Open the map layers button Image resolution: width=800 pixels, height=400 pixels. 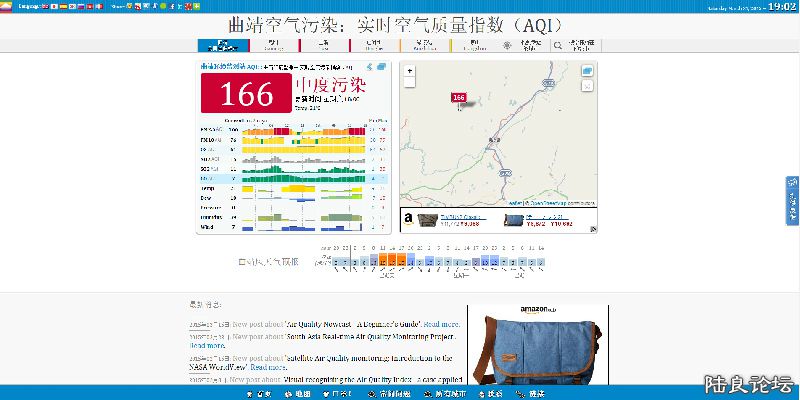click(x=587, y=71)
